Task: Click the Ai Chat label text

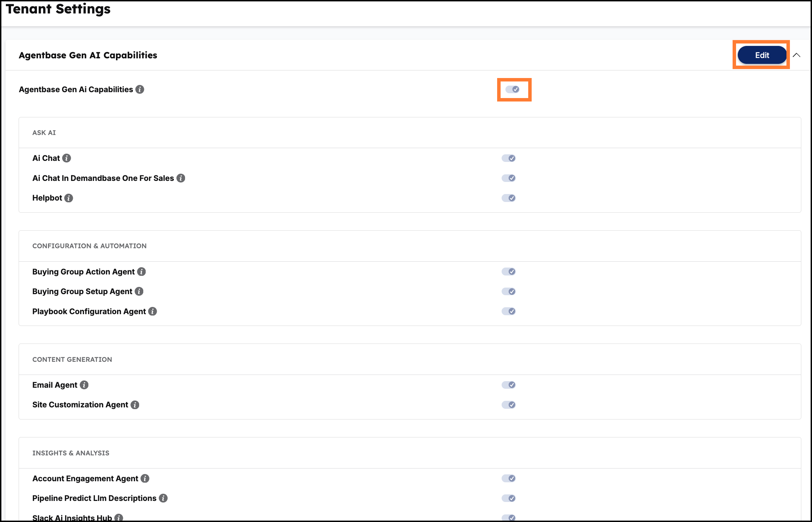Action: tap(46, 158)
